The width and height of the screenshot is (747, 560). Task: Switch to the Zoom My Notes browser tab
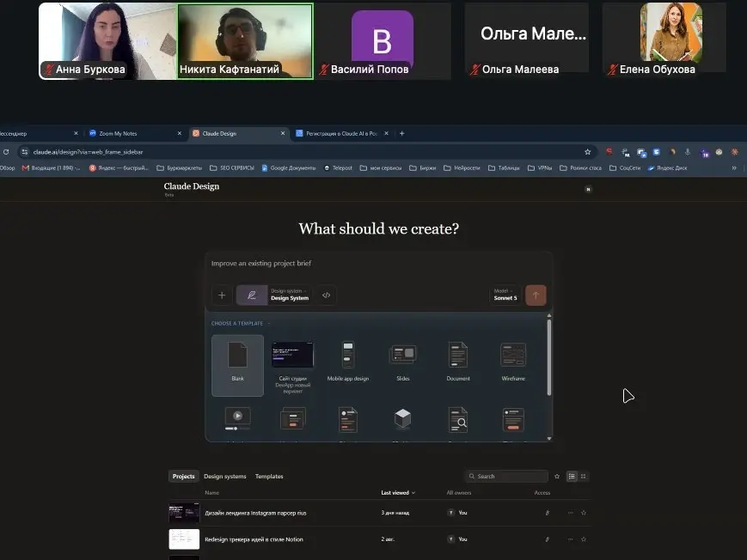point(133,133)
